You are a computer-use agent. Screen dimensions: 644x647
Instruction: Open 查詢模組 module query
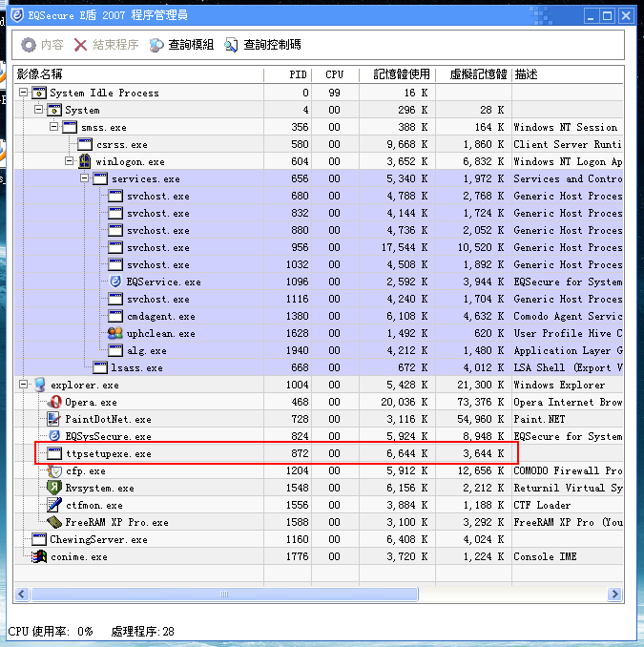181,45
